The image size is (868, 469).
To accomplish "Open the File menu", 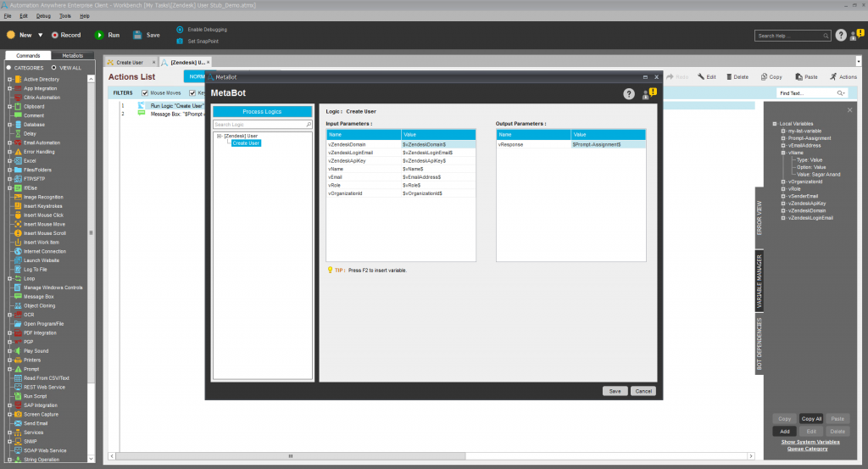I will coord(8,16).
